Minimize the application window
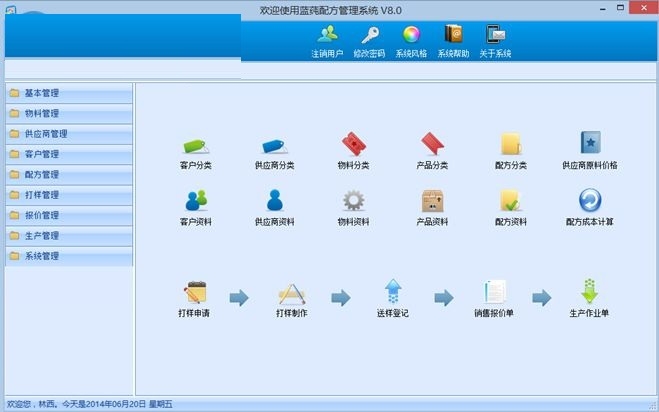Screen dimensions: 659x412 pyautogui.click(x=603, y=8)
